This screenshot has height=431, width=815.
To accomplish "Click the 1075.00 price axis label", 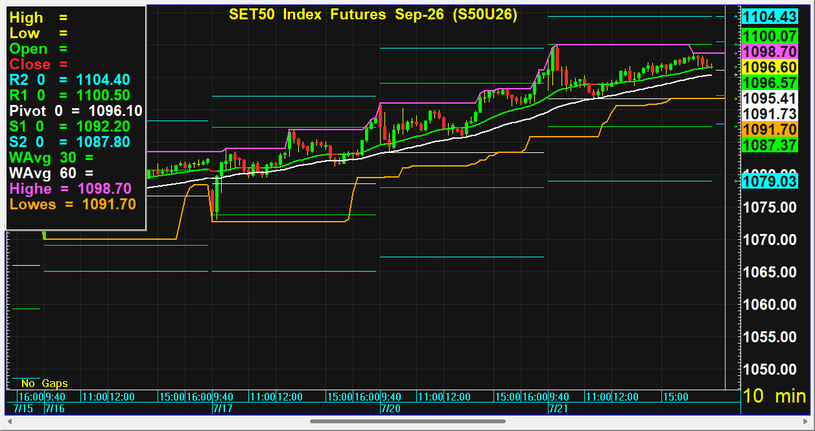I will pos(770,207).
